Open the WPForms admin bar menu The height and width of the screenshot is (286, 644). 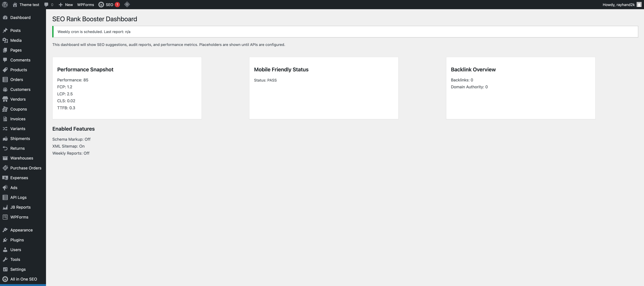(x=86, y=4)
